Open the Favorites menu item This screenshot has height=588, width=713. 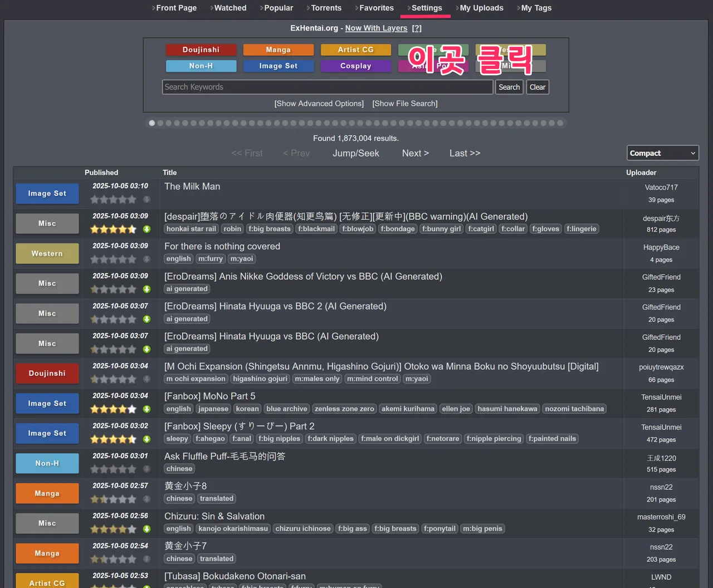(x=376, y=8)
